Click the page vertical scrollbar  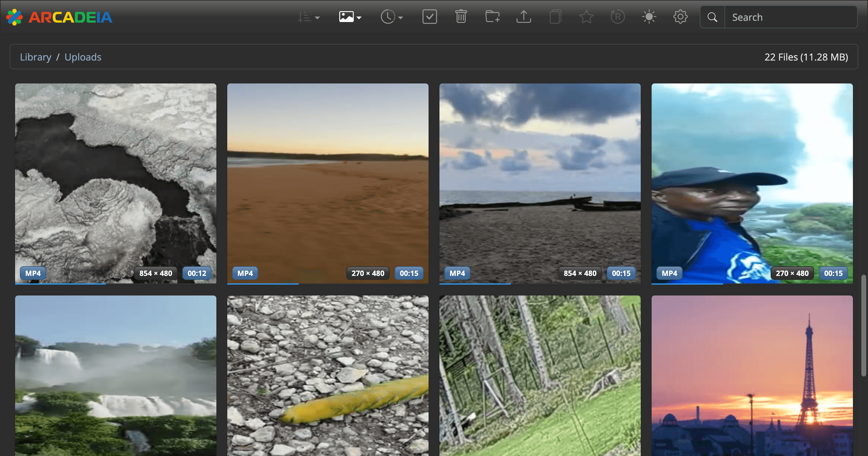coord(863,325)
